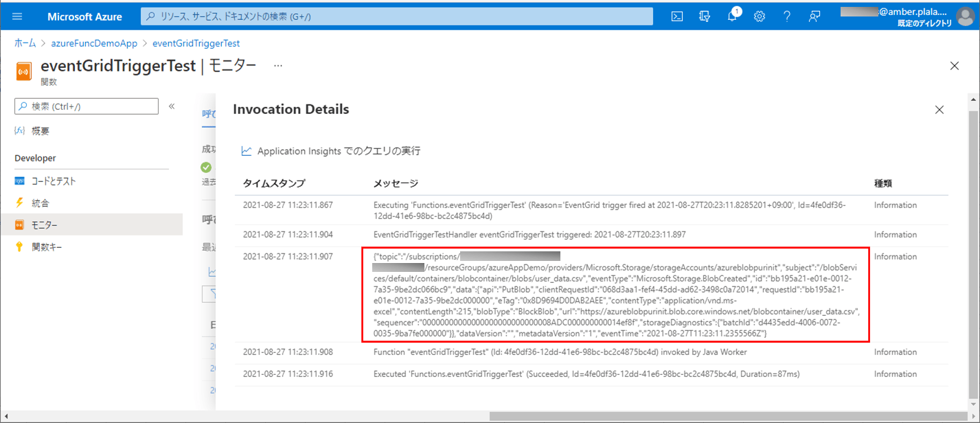The image size is (980, 423).
Task: Click the top resource search box
Action: 398,16
